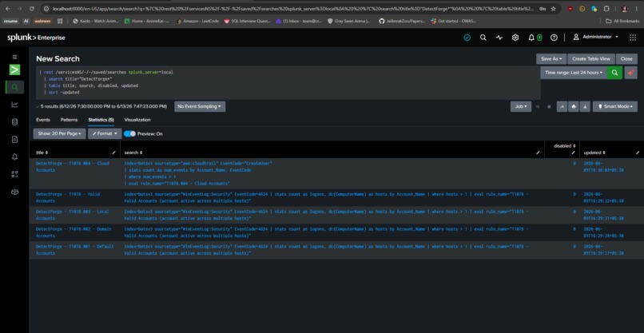Open the Smart Mode dropdown
Image resolution: width=644 pixels, height=333 pixels.
click(615, 106)
